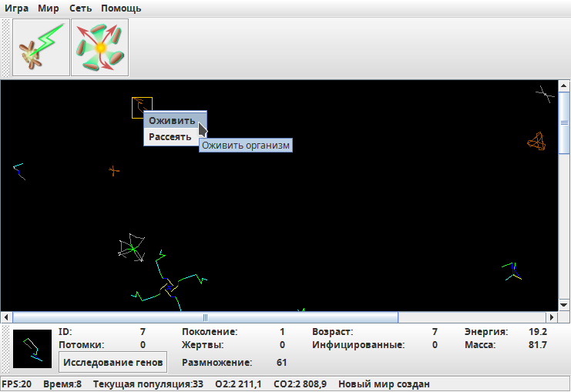The width and height of the screenshot is (571, 392).
Task: Open the Сеть menu
Action: (80, 8)
